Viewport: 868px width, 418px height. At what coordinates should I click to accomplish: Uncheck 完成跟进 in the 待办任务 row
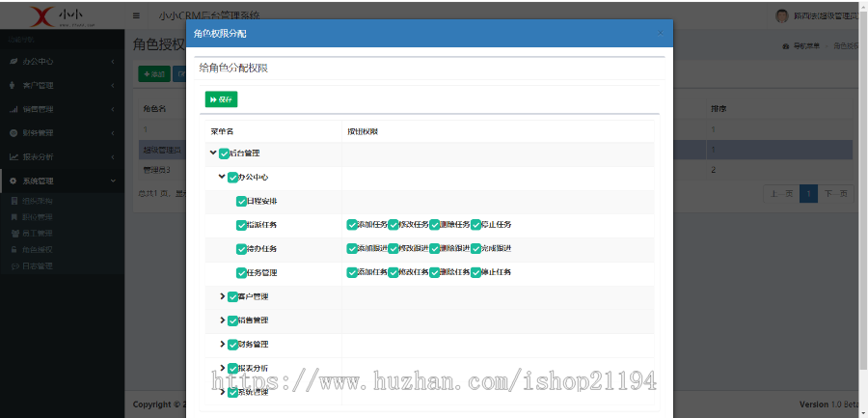click(476, 248)
